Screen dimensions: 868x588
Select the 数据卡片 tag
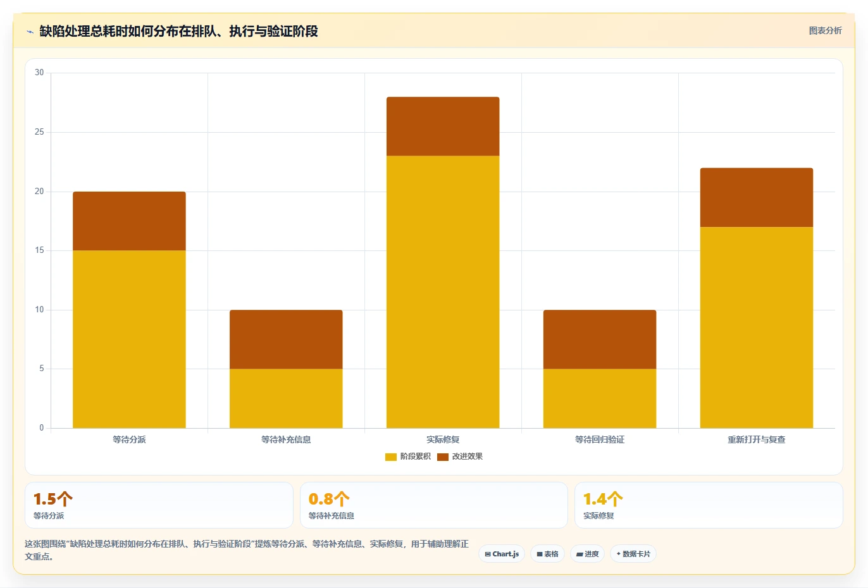pyautogui.click(x=633, y=554)
